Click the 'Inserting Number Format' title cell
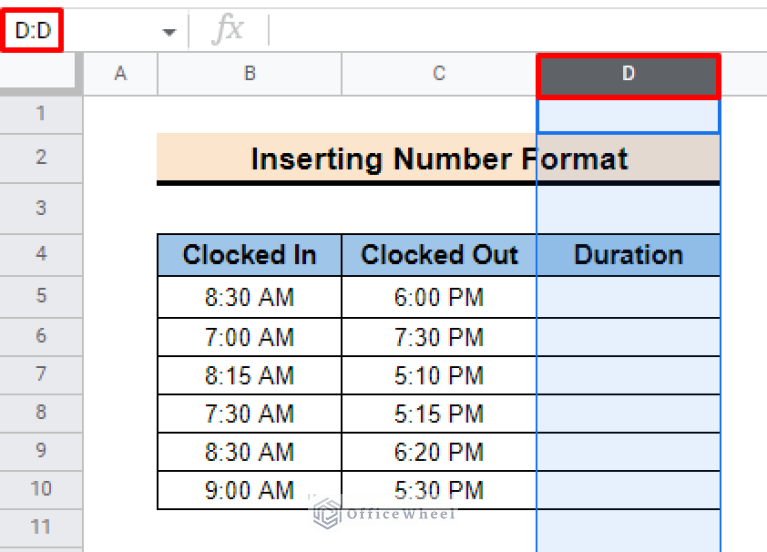 tap(438, 159)
